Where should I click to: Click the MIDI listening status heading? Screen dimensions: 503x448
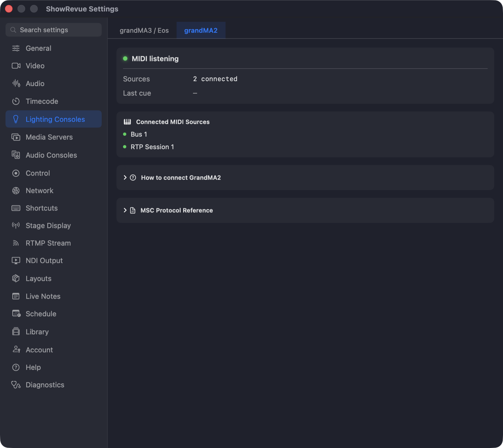155,59
